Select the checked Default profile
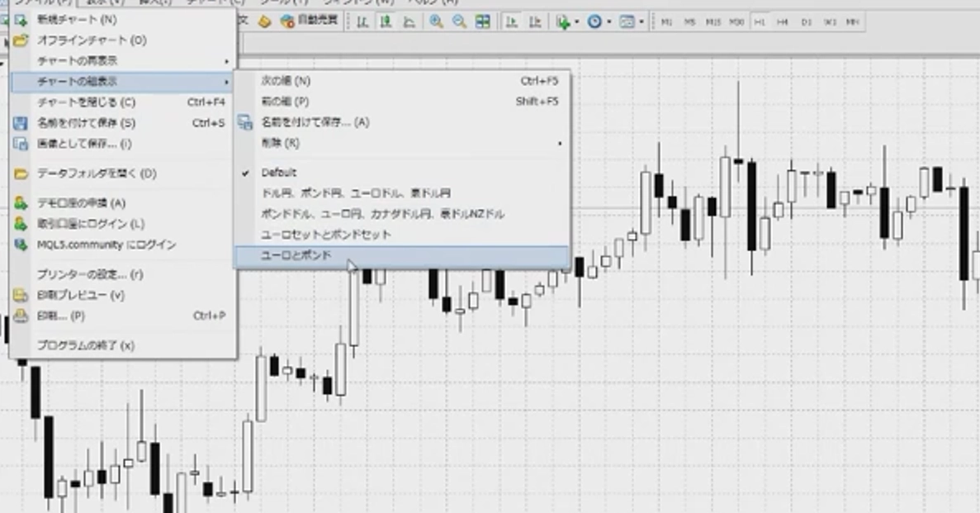980x513 pixels. [402, 173]
